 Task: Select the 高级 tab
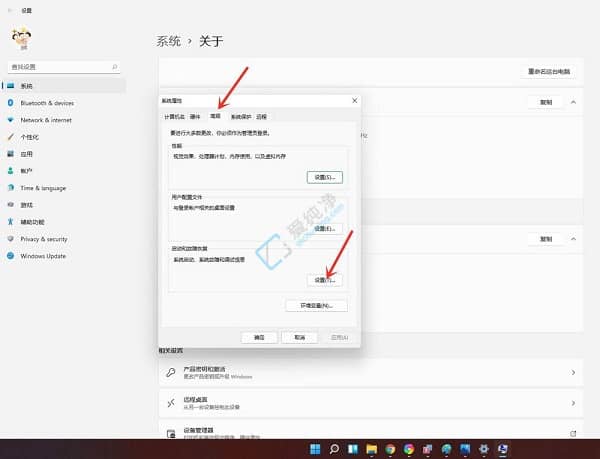coord(215,116)
